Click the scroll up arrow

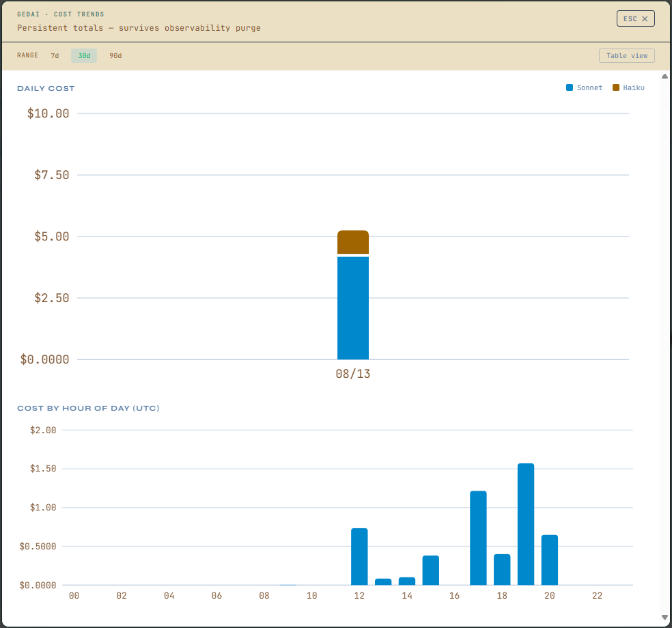click(x=664, y=77)
